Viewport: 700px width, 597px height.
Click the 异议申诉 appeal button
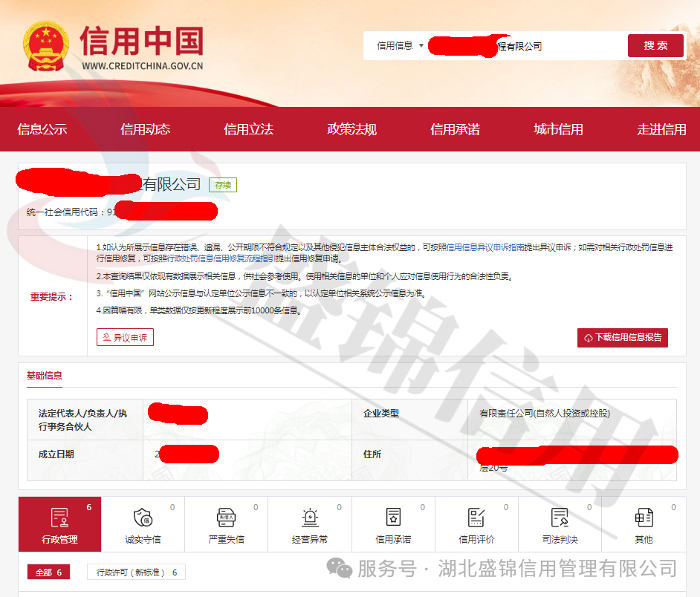tap(125, 336)
